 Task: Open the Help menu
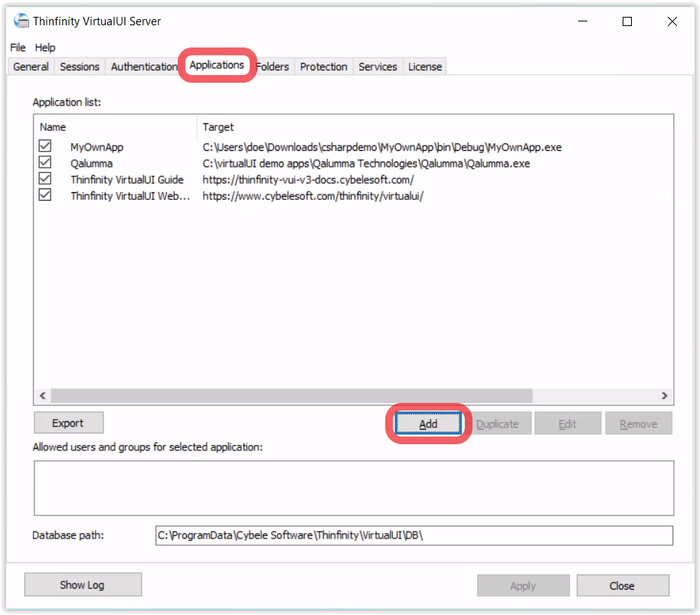click(x=45, y=47)
